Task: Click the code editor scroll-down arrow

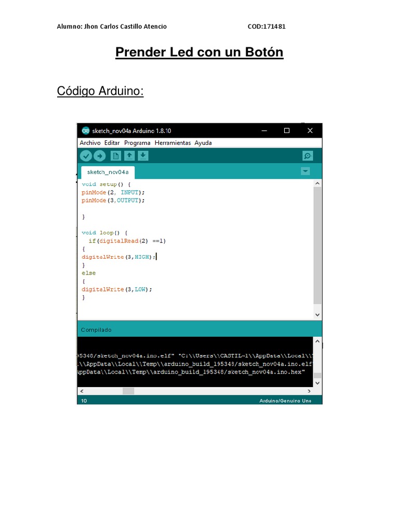Action: pyautogui.click(x=317, y=315)
